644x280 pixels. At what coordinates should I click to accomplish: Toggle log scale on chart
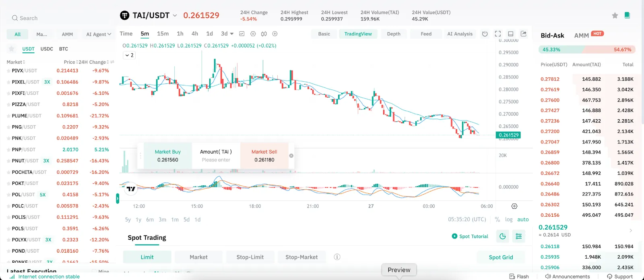coord(509,220)
